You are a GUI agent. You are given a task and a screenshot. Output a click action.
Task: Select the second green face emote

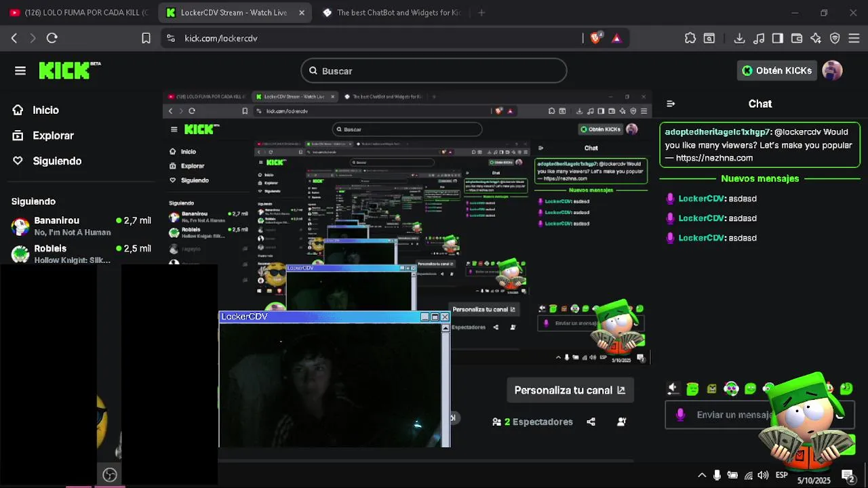coord(692,388)
